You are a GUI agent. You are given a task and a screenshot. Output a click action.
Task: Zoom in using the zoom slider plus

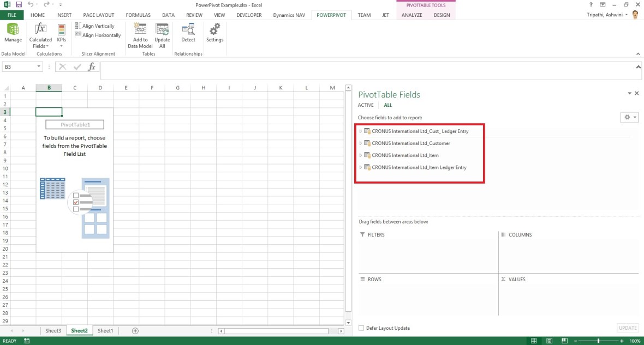coord(622,341)
